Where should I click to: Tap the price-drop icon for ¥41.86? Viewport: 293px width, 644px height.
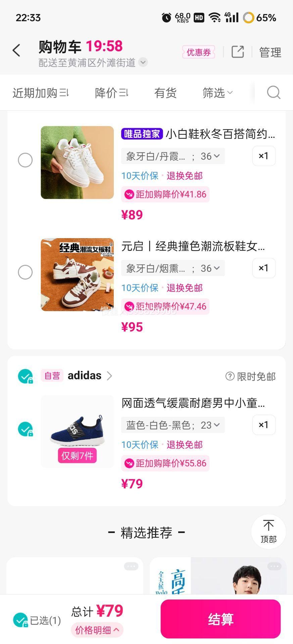pyautogui.click(x=129, y=195)
